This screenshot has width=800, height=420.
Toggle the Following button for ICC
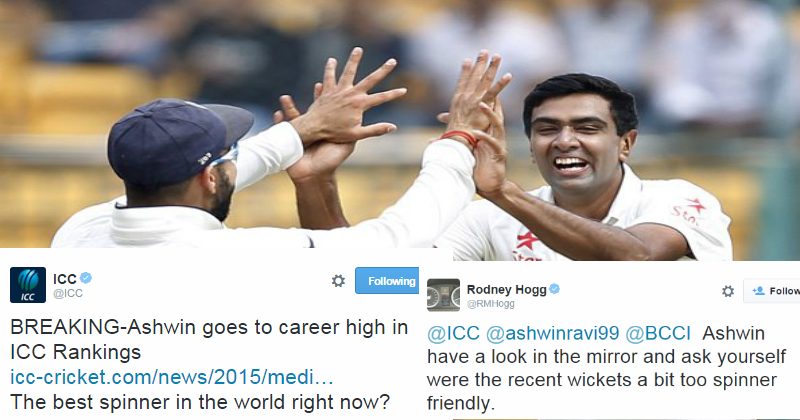coord(387,281)
